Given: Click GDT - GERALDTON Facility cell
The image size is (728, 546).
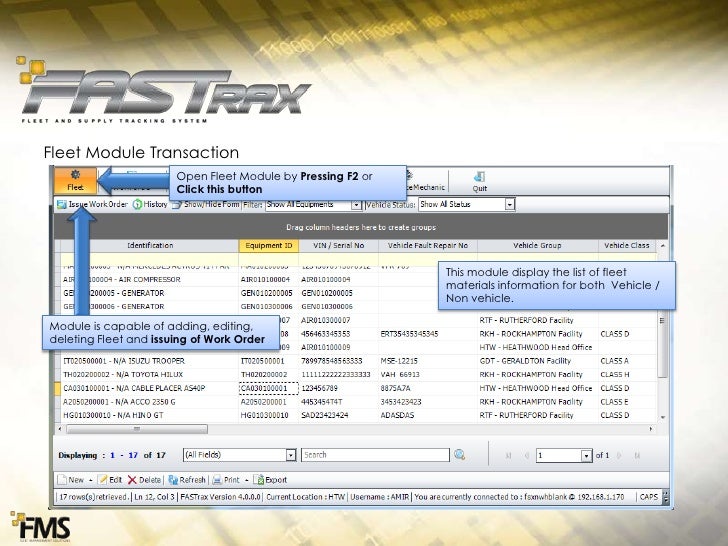Looking at the screenshot, I should (x=538, y=361).
